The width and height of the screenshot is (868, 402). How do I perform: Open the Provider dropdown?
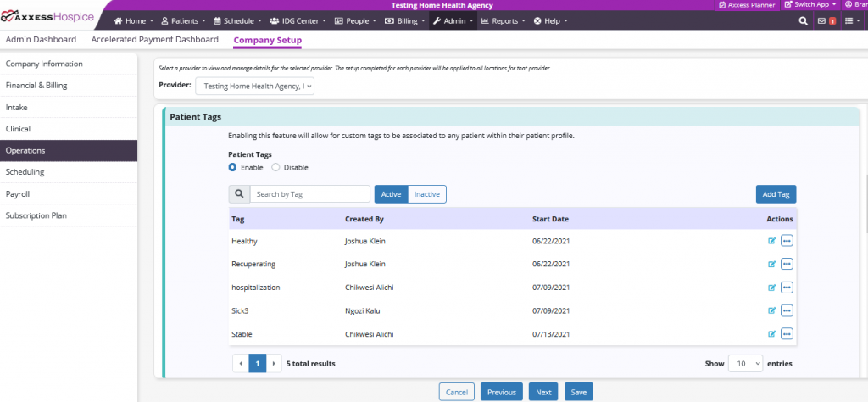point(254,86)
